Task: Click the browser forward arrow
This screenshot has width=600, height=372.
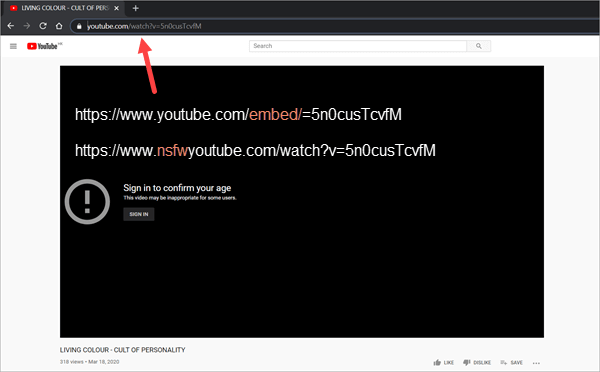Action: pos(27,26)
